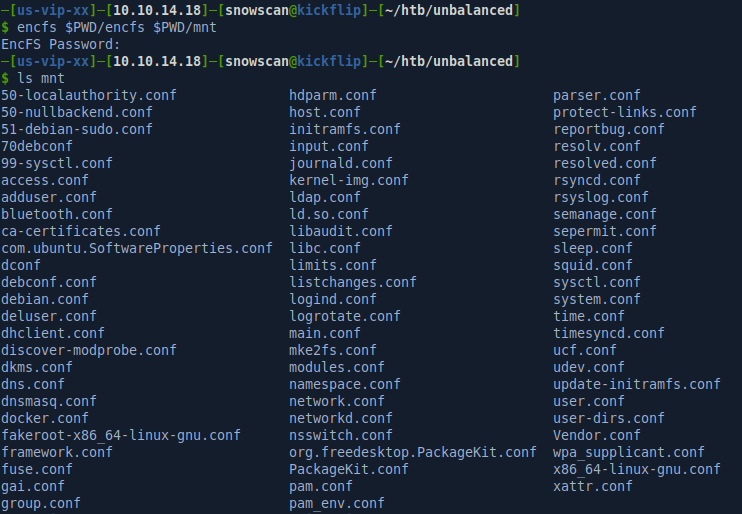Click on ldap.conf in the middle column

point(325,197)
